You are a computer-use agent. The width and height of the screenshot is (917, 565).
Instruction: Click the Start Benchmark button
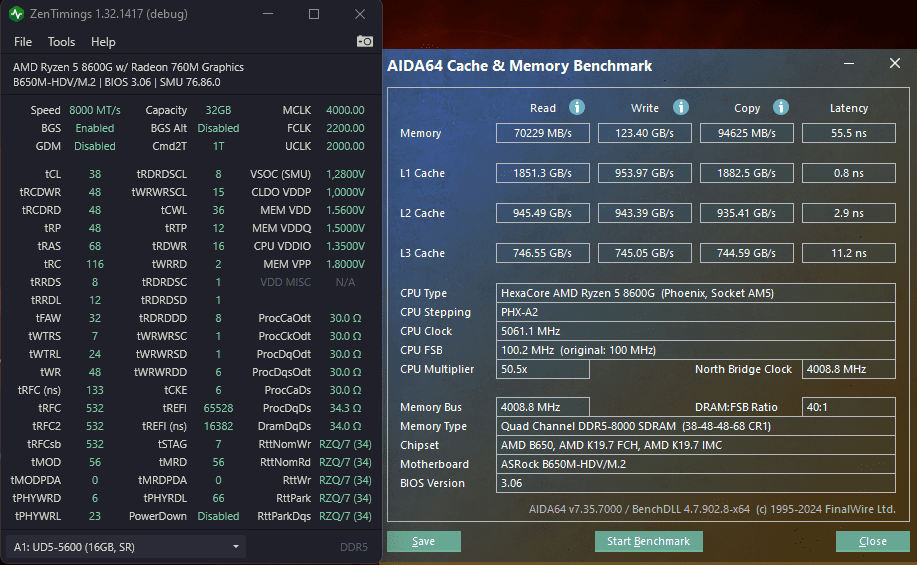tap(649, 542)
